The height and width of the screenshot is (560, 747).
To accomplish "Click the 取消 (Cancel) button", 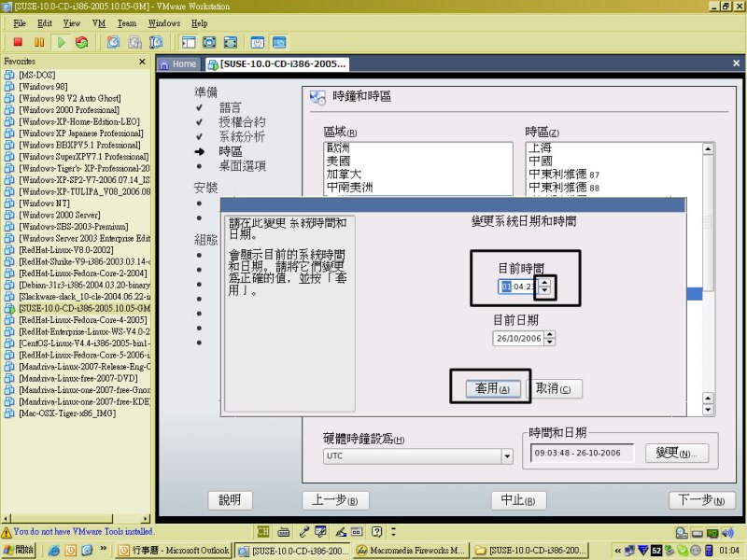I will (554, 388).
